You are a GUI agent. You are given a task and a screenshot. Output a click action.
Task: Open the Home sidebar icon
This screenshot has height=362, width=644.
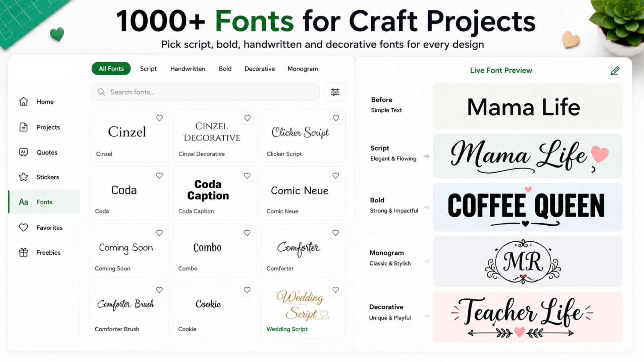pyautogui.click(x=23, y=102)
